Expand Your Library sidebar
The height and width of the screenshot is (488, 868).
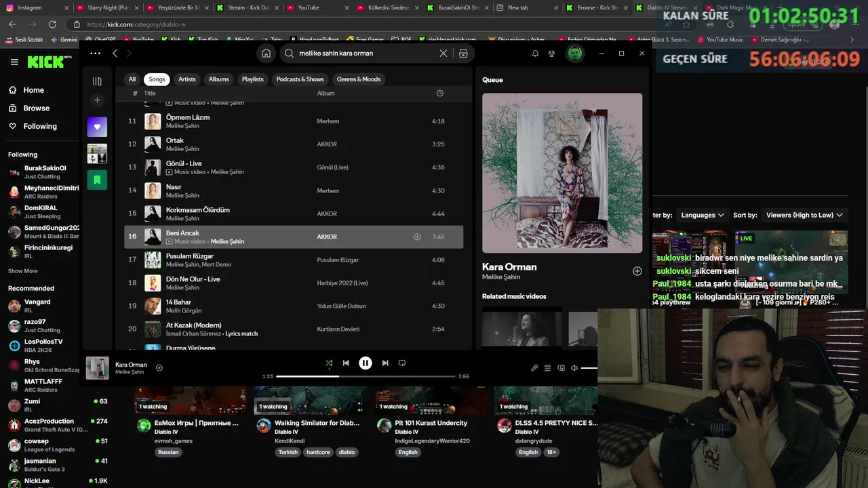pos(97,81)
